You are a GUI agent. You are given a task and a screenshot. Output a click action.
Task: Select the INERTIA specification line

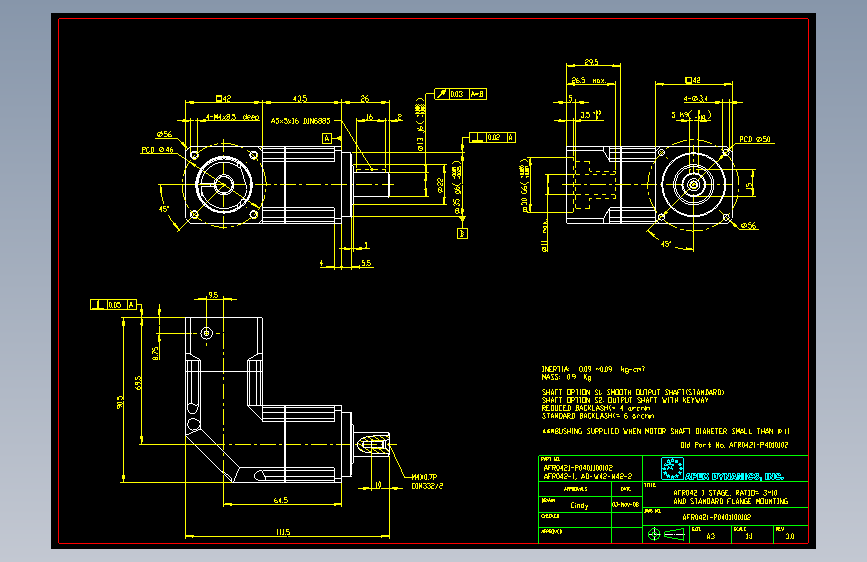[x=593, y=369]
